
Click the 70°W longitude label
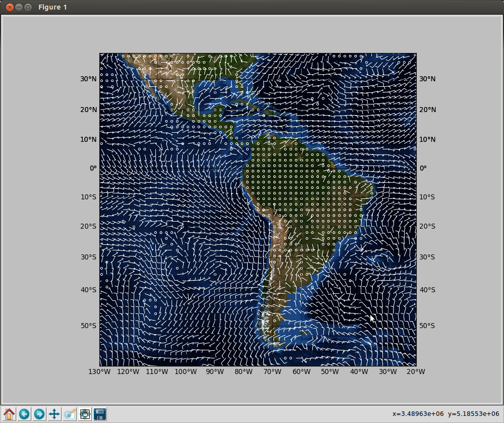coord(272,372)
